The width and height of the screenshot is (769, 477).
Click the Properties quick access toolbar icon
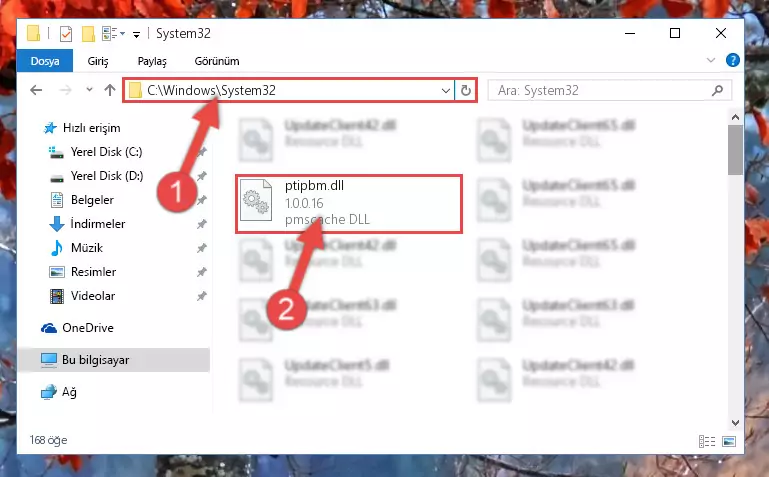point(66,34)
